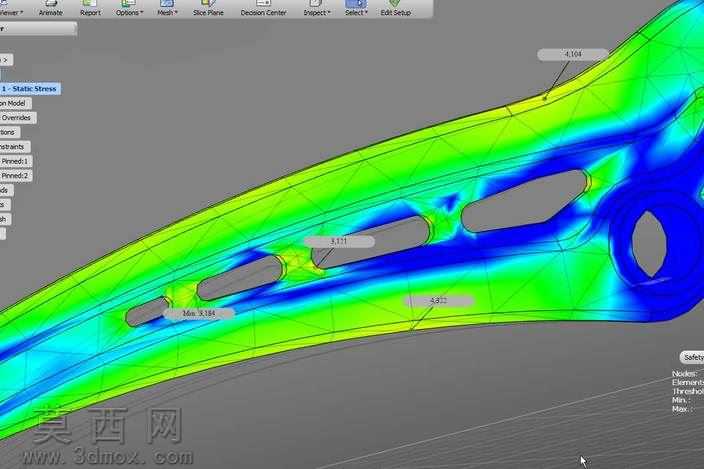Select the Simulation Model tree node
704x469 pixels.
coord(14,103)
